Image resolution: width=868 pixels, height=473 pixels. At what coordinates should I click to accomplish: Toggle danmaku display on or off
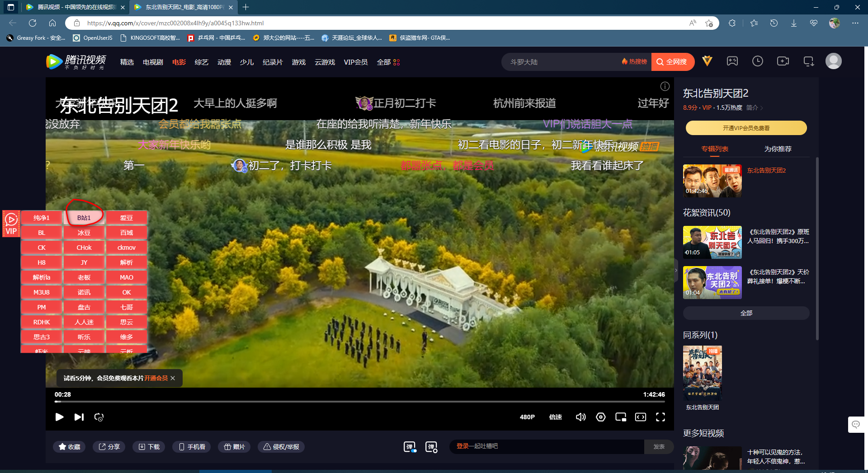click(410, 447)
